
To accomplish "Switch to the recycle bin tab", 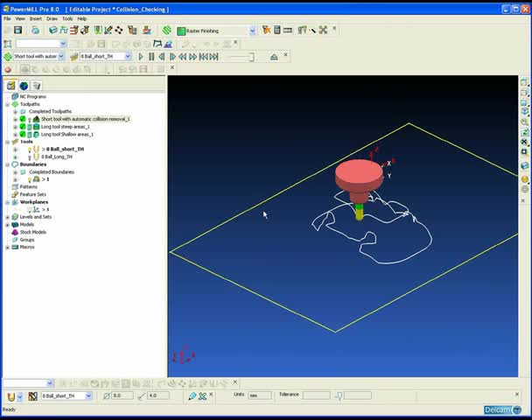I will pyautogui.click(x=37, y=86).
